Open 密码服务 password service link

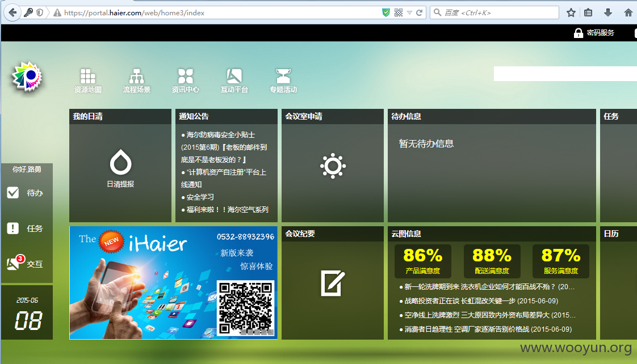(x=593, y=33)
